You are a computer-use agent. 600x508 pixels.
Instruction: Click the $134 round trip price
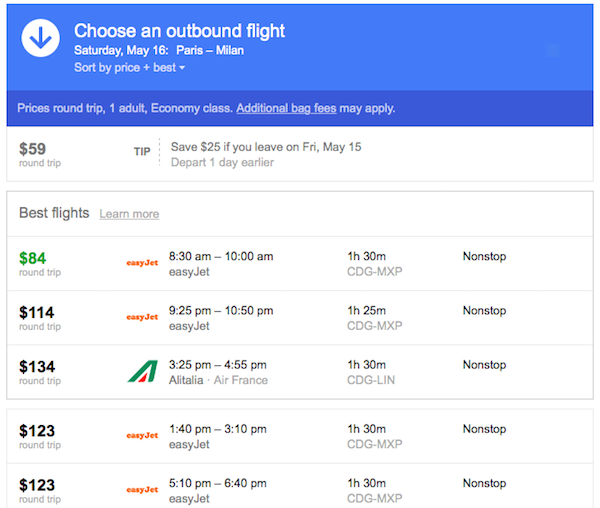(37, 366)
